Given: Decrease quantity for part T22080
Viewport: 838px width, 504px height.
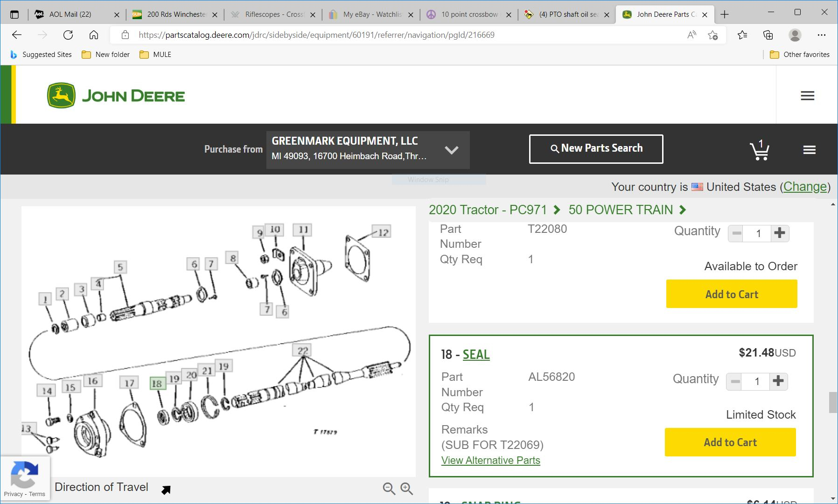Looking at the screenshot, I should (x=737, y=233).
